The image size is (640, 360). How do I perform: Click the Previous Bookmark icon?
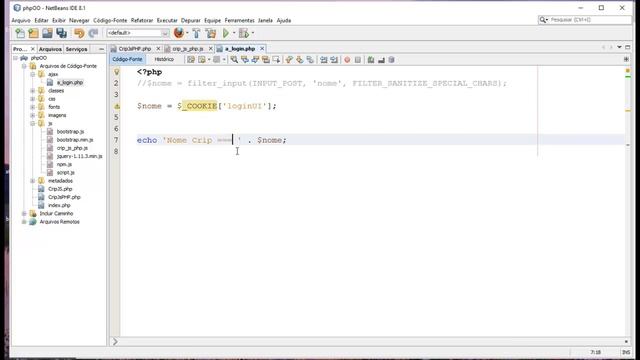coord(289,60)
